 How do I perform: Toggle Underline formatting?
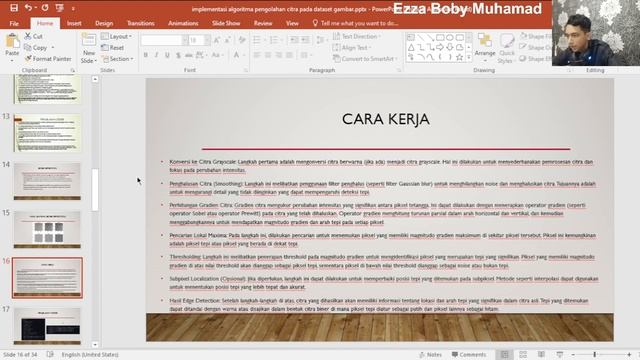coord(167,55)
